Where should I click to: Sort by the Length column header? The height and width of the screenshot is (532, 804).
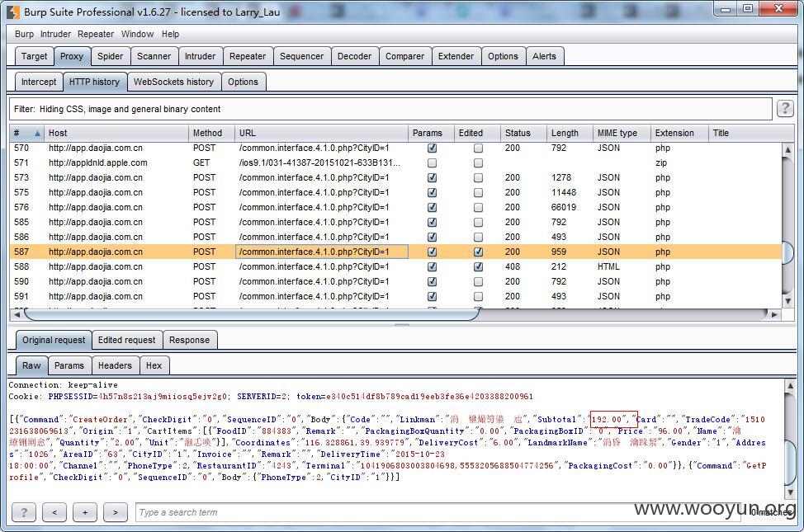(570, 134)
